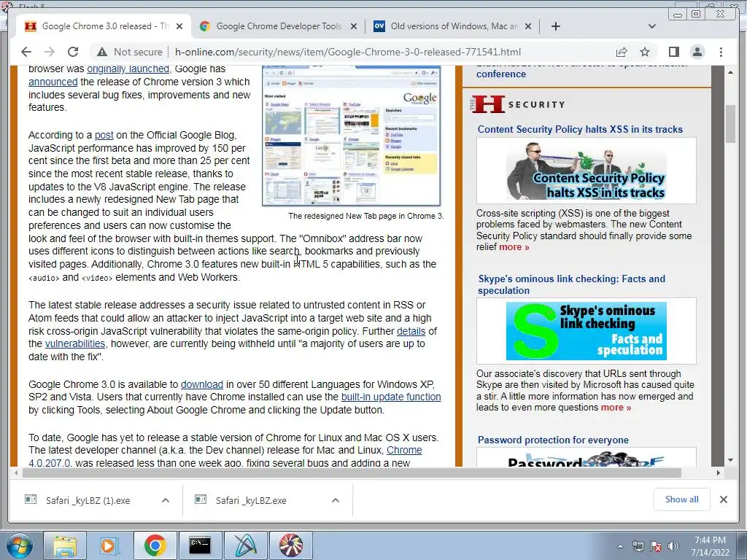
Task: Open Windows Explorer from taskbar
Action: pyautogui.click(x=65, y=545)
